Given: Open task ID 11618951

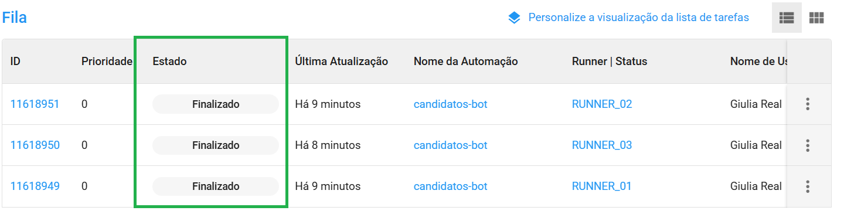Looking at the screenshot, I should pyautogui.click(x=35, y=104).
